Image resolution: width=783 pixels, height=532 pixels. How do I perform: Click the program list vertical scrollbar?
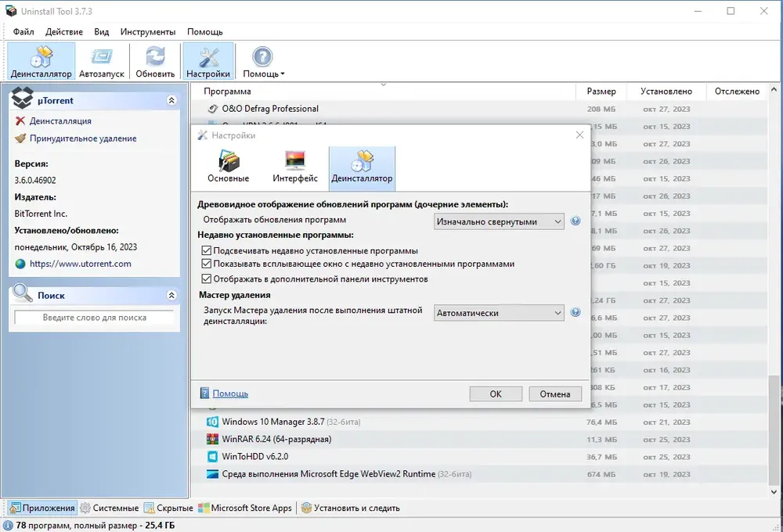pos(774,289)
